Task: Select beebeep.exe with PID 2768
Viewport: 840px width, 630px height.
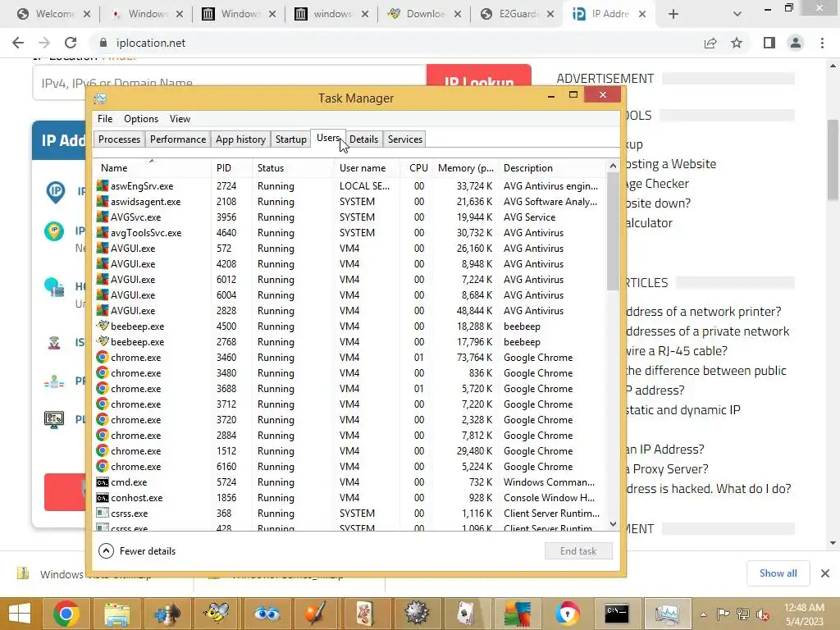Action: click(350, 341)
